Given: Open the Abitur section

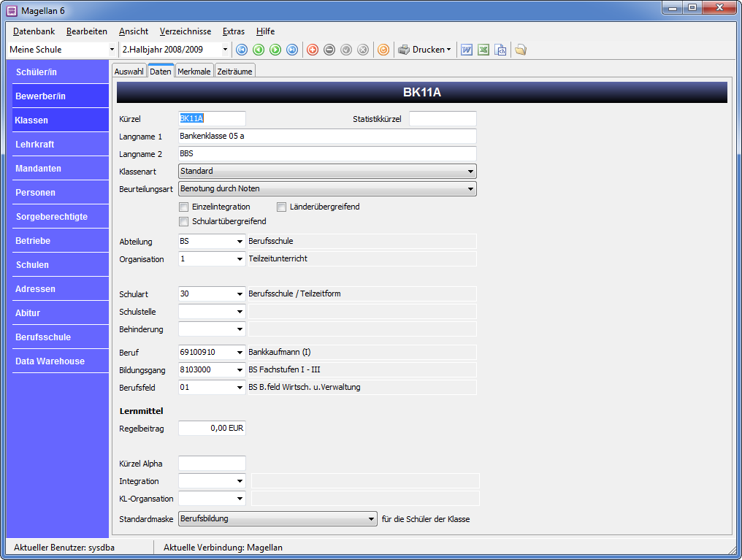Looking at the screenshot, I should tap(61, 313).
